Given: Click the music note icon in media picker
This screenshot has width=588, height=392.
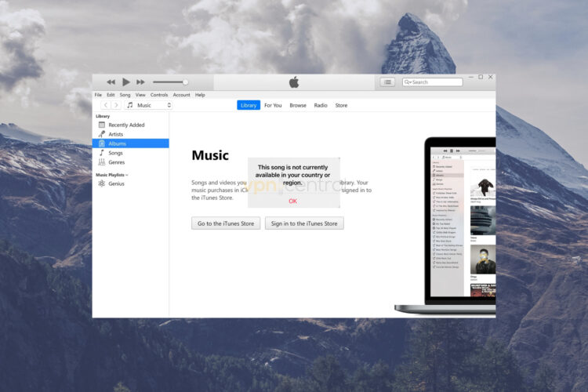Looking at the screenshot, I should pos(129,105).
